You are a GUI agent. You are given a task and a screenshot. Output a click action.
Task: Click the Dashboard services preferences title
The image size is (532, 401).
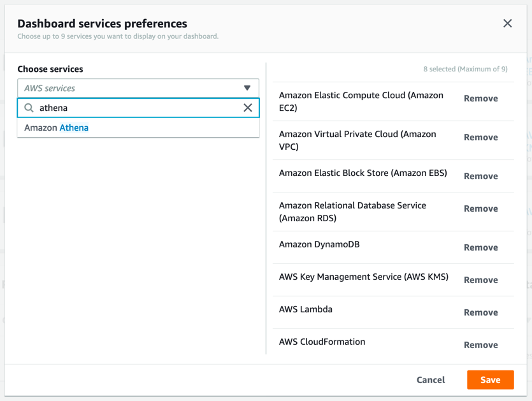tap(102, 24)
